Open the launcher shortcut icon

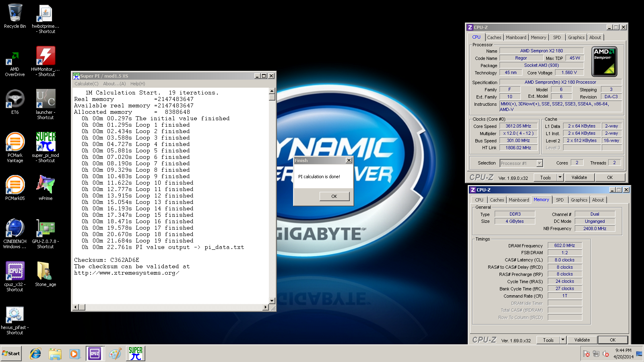(x=45, y=104)
